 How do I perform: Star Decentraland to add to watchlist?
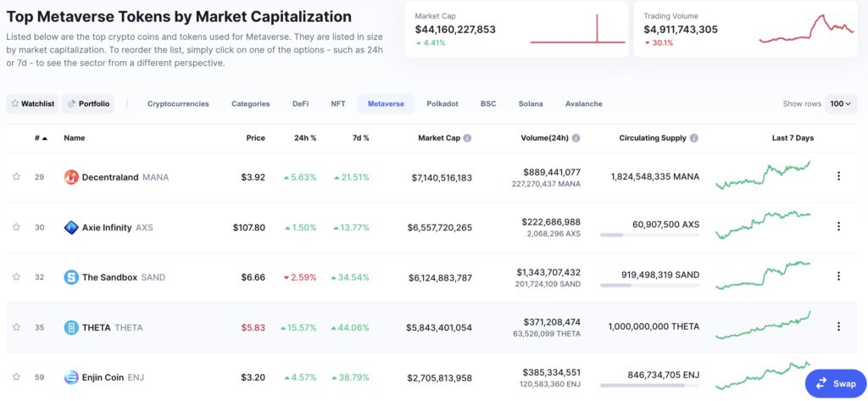click(16, 177)
